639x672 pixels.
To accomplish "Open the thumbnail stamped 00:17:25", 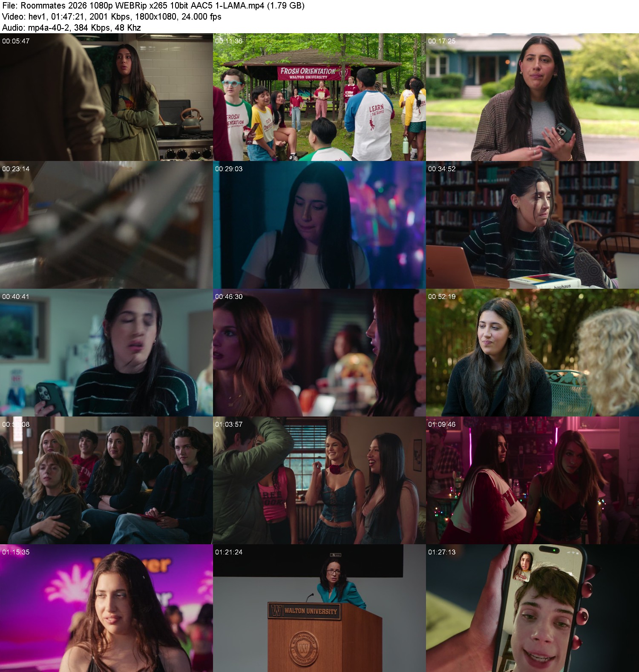I will (x=532, y=97).
